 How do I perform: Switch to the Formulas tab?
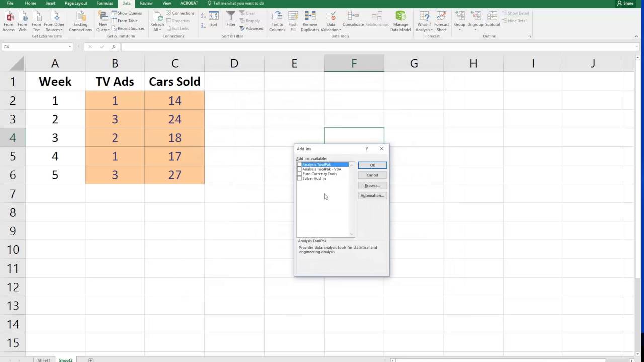105,3
